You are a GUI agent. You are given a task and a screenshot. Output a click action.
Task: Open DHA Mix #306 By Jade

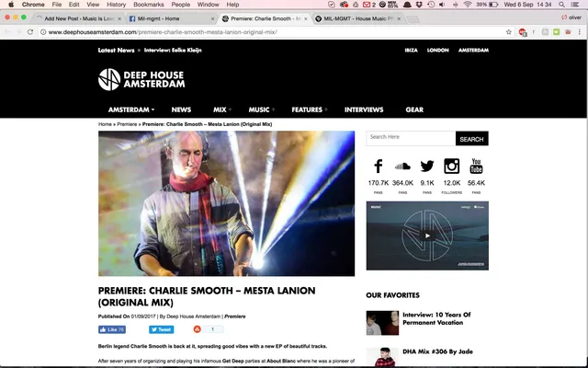(437, 351)
